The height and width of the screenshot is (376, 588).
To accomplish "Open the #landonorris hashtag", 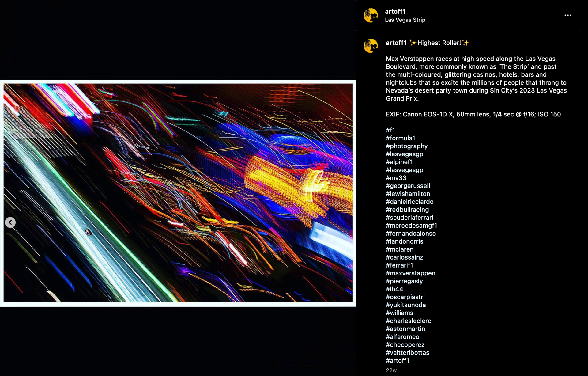I will (x=404, y=241).
